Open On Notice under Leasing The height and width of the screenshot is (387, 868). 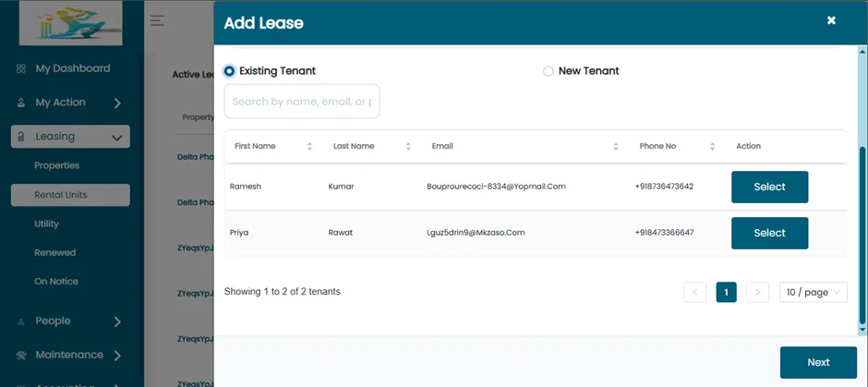pos(56,282)
